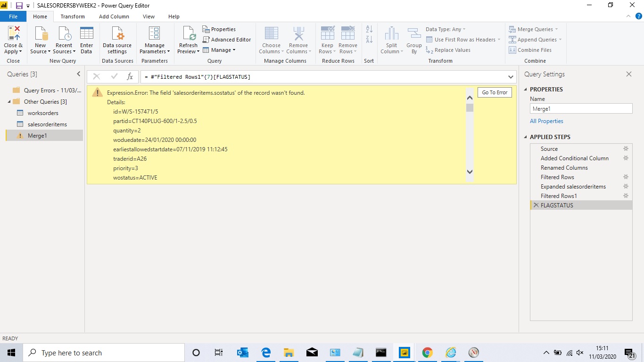Open Chrome from the taskbar

[x=428, y=353]
